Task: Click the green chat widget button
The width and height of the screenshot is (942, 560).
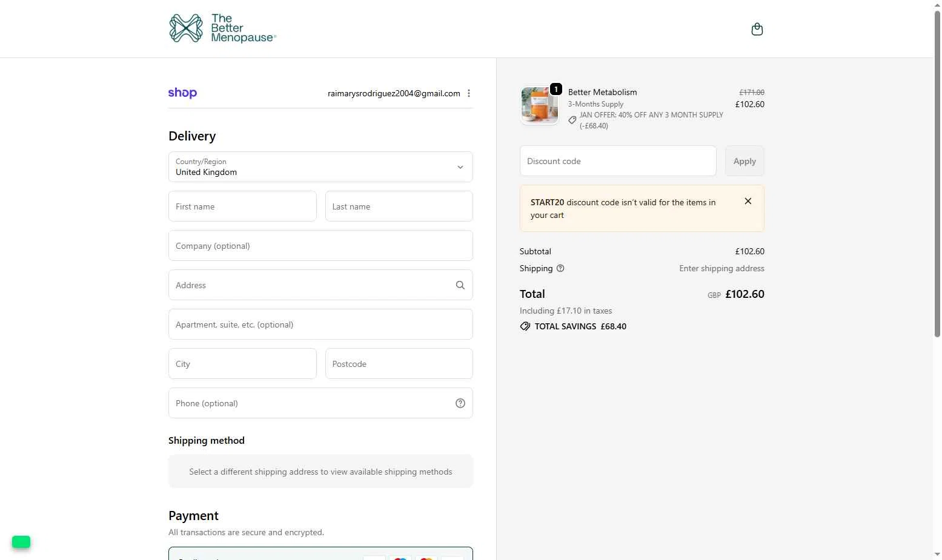Action: (x=21, y=542)
